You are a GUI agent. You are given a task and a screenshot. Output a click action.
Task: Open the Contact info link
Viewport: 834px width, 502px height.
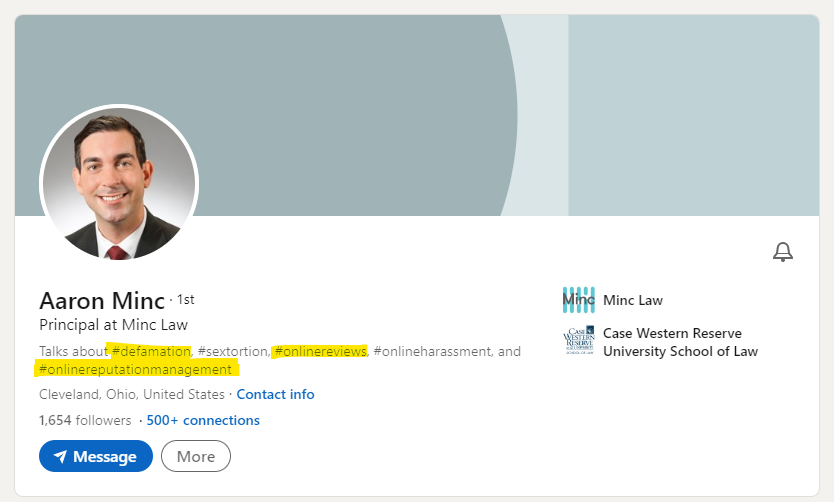tap(275, 394)
